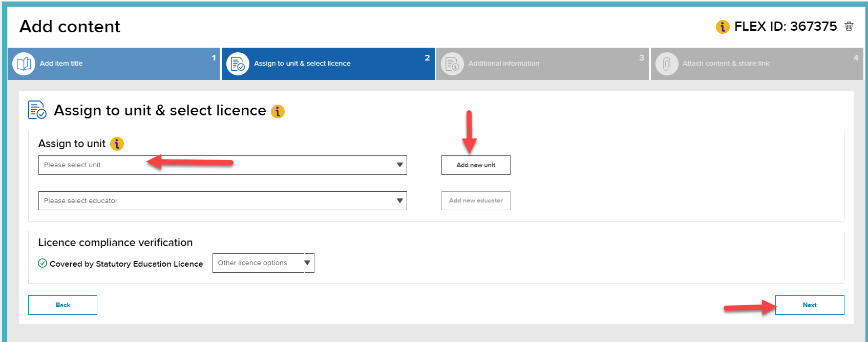Click the Back button
The width and height of the screenshot is (868, 342).
click(62, 305)
